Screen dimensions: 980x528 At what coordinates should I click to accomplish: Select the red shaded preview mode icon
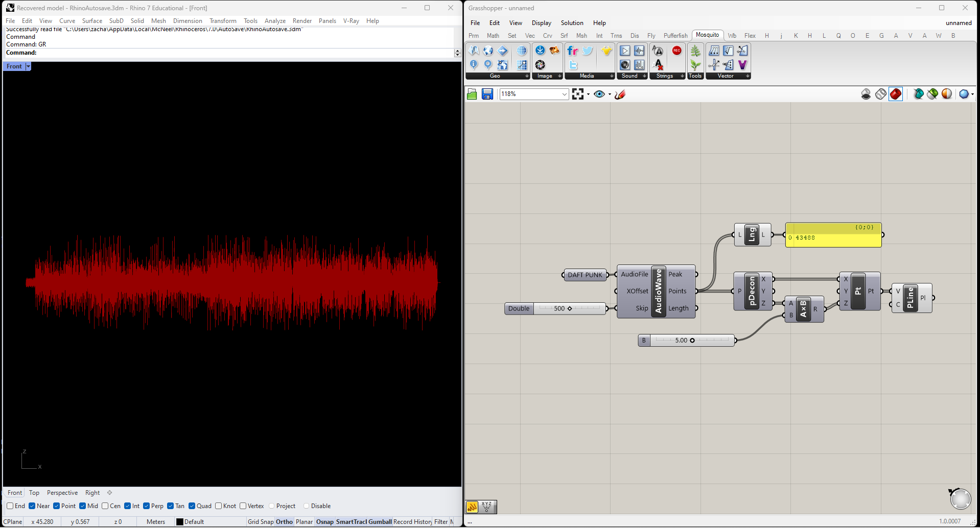point(895,94)
